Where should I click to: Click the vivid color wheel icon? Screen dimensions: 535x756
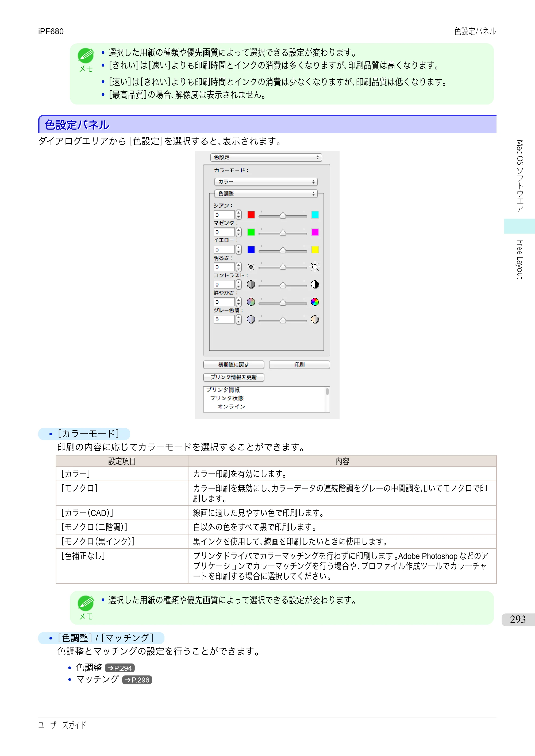tap(315, 302)
